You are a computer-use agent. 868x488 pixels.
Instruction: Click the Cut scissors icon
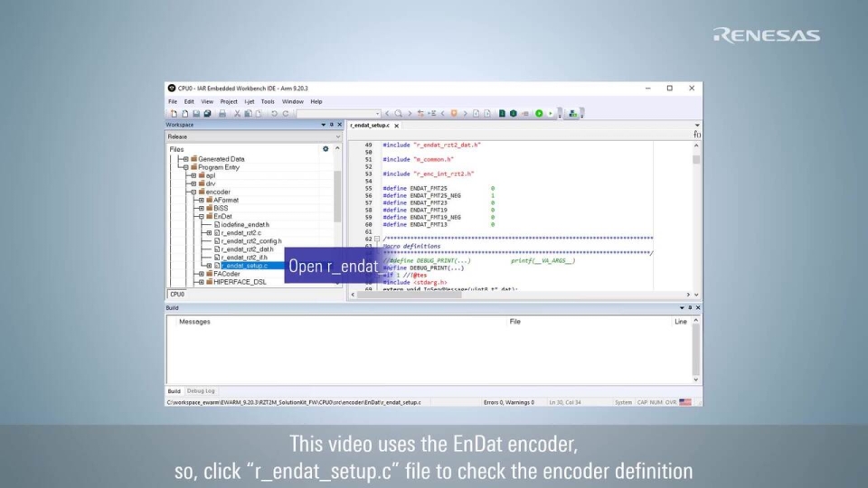pos(238,114)
